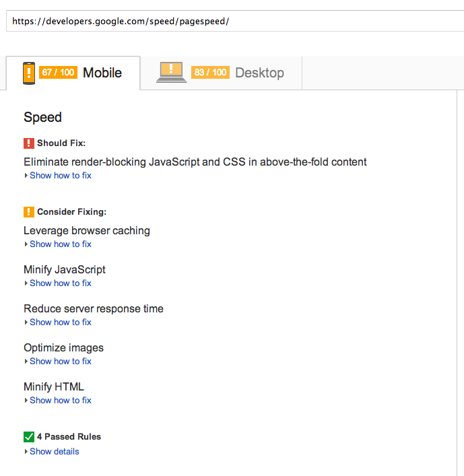
Task: Expand fix for Minify JavaScript
Action: tap(60, 283)
